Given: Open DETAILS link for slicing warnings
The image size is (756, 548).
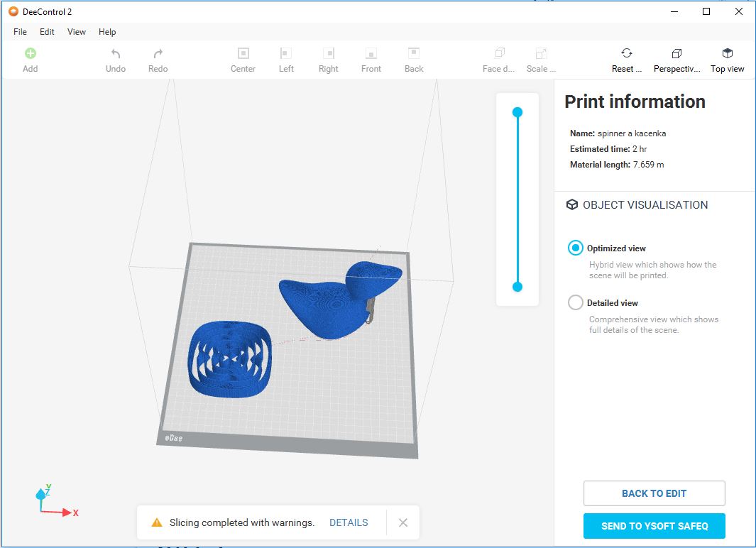Looking at the screenshot, I should pyautogui.click(x=349, y=522).
